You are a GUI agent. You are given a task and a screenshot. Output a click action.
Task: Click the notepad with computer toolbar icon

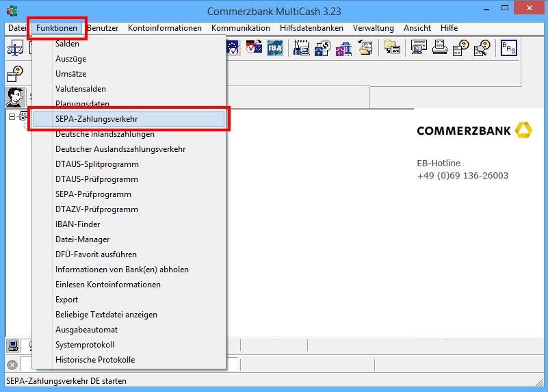pos(301,48)
